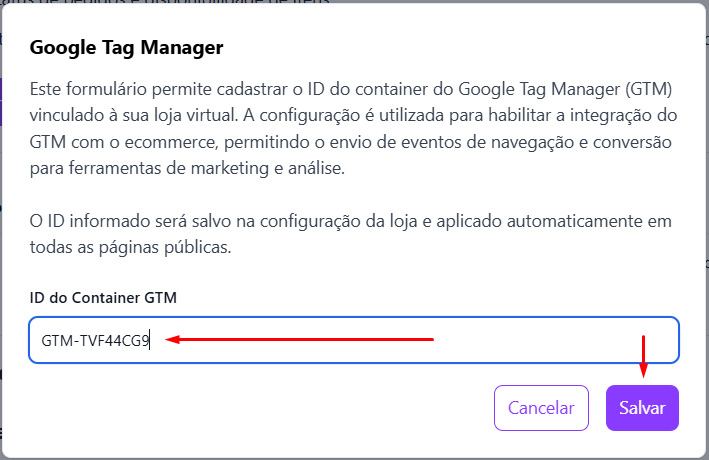This screenshot has width=709, height=460.
Task: Click the Salvar button
Action: point(642,408)
